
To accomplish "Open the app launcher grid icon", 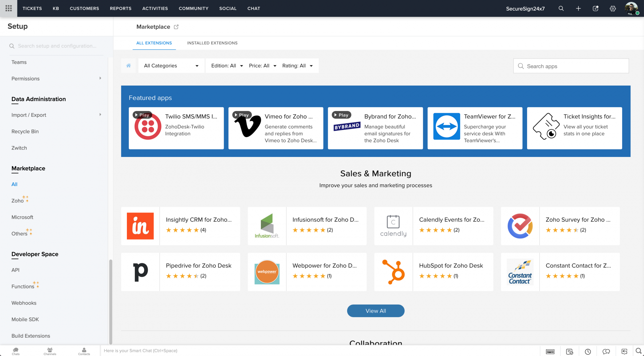I will pos(9,8).
